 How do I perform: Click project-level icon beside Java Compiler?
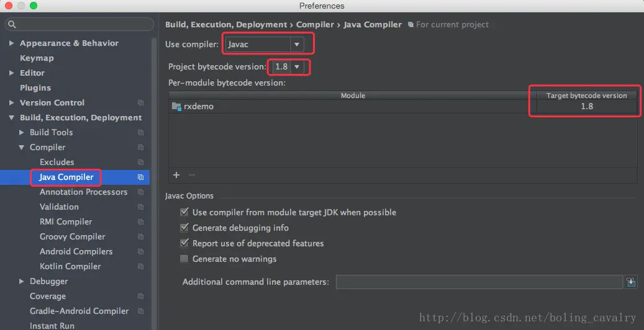pos(140,177)
